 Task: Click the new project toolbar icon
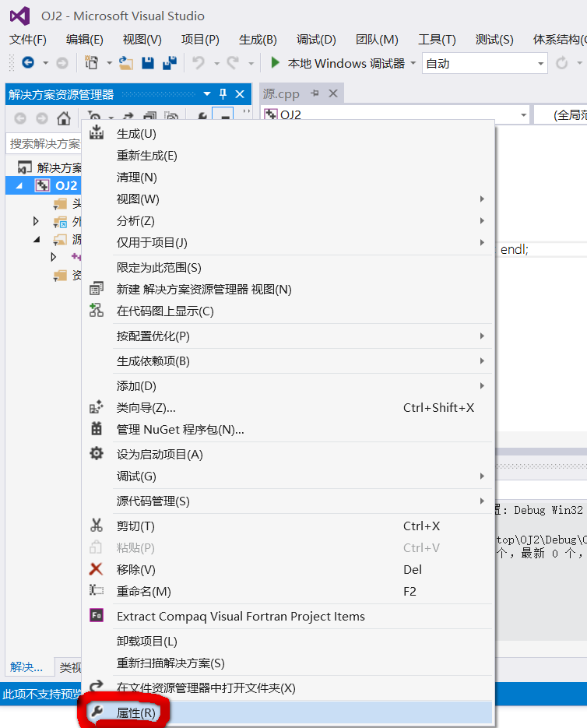[92, 62]
